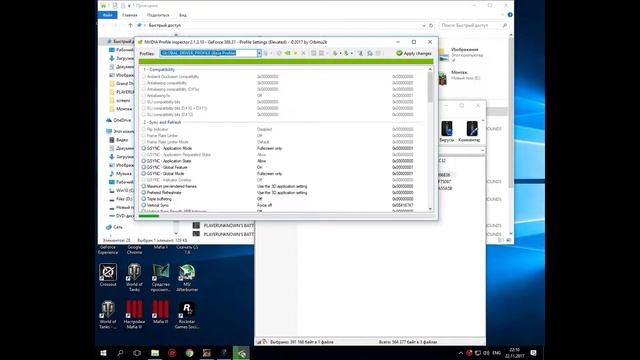Open Task View from the taskbar
Screen dimensions: 640x360
point(137,353)
